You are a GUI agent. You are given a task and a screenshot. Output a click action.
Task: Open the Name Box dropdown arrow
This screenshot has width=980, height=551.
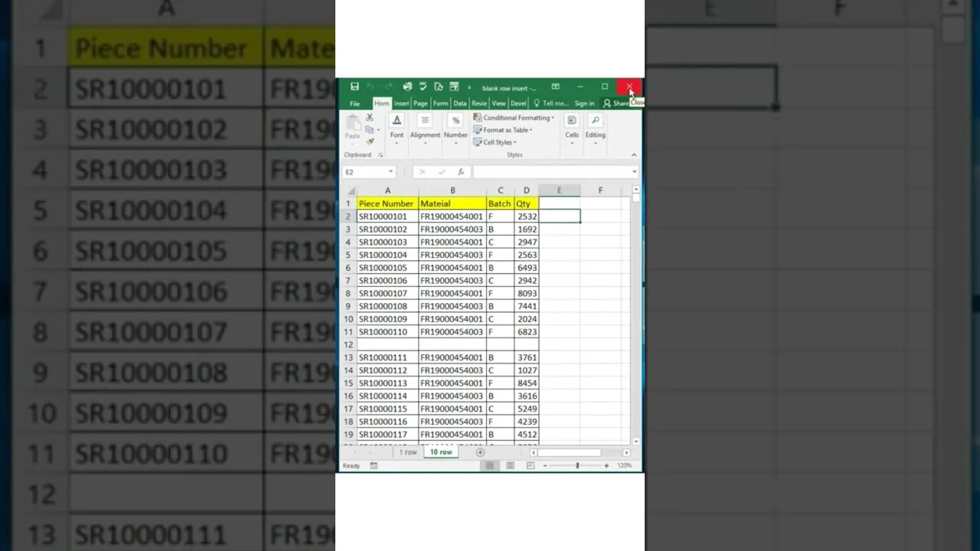click(x=390, y=172)
